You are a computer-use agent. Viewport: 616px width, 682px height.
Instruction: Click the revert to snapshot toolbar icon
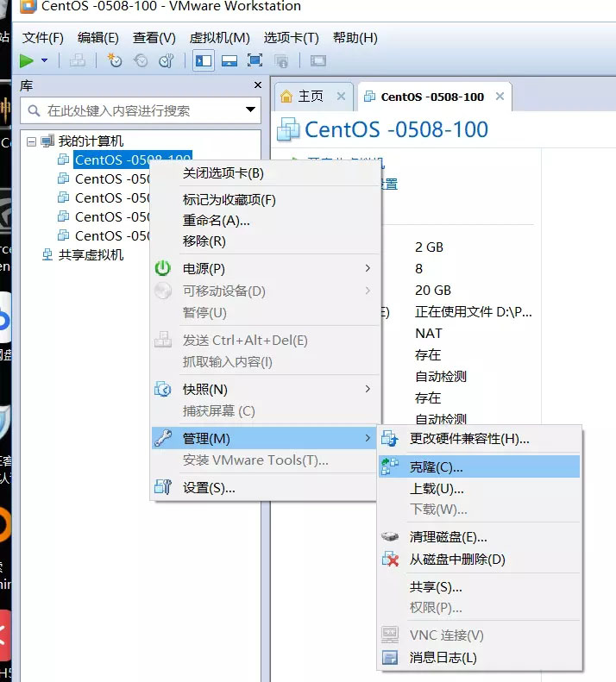[x=141, y=60]
